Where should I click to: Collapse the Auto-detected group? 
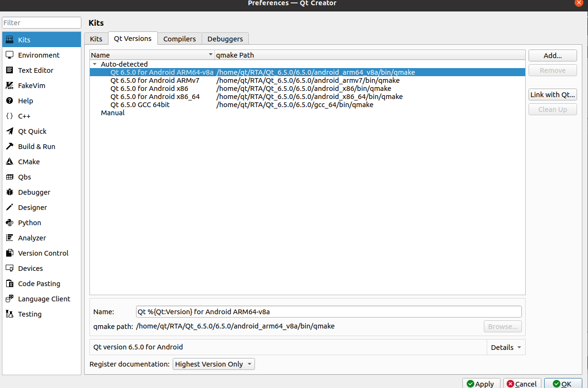coord(95,64)
